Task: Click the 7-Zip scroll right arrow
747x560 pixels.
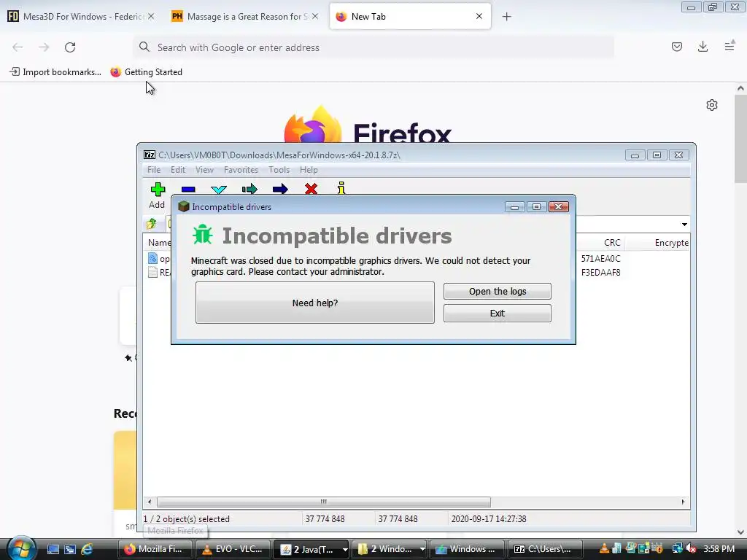Action: (x=683, y=502)
